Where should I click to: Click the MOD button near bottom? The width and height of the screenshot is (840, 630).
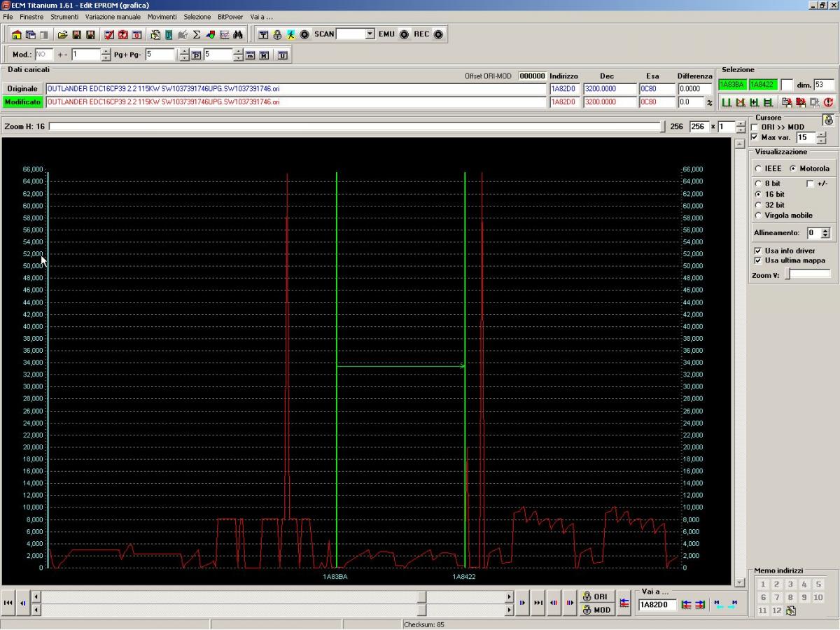[596, 610]
